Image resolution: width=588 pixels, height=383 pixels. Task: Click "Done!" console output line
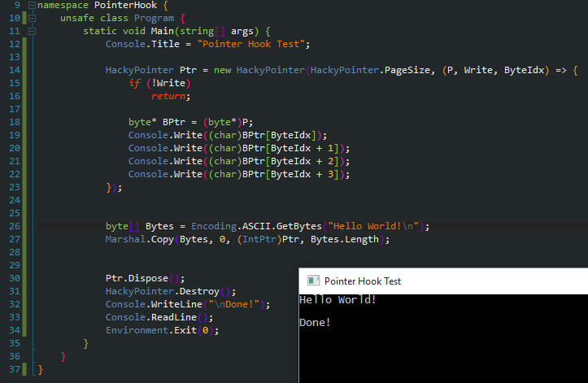coord(315,322)
